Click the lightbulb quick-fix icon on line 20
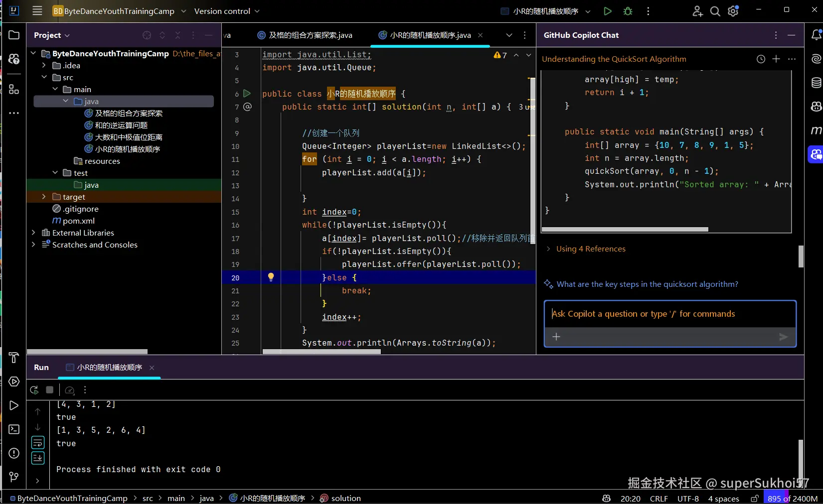Screen dimensions: 823x504 click(271, 277)
